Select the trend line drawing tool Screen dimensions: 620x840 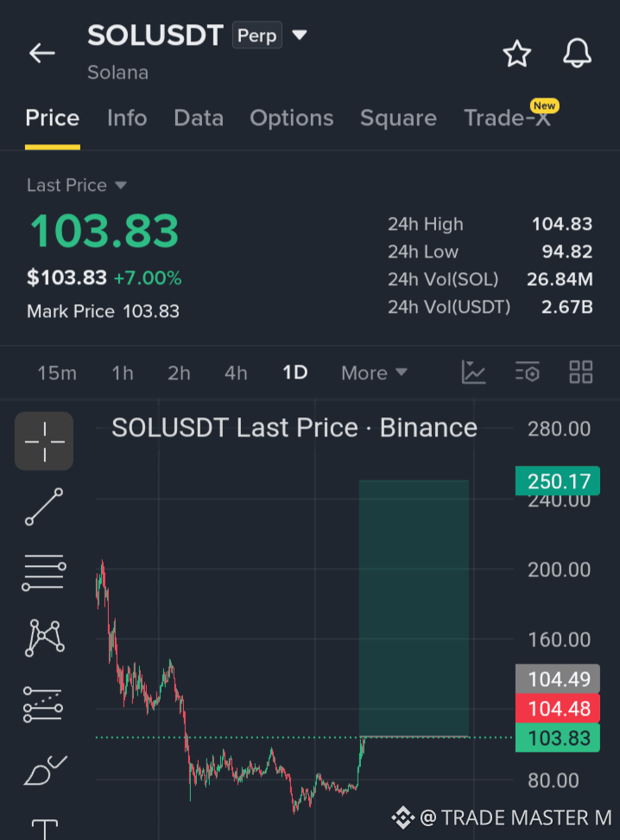tap(44, 506)
